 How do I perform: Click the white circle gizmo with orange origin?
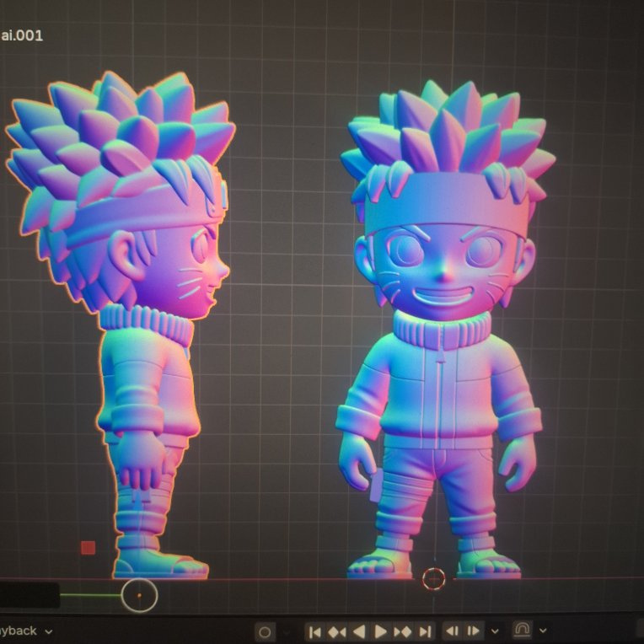coord(139,595)
